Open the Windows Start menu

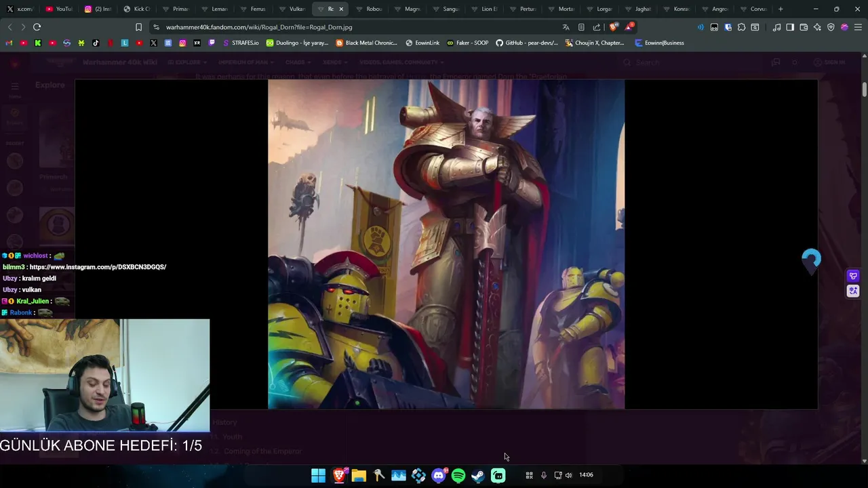[318, 475]
